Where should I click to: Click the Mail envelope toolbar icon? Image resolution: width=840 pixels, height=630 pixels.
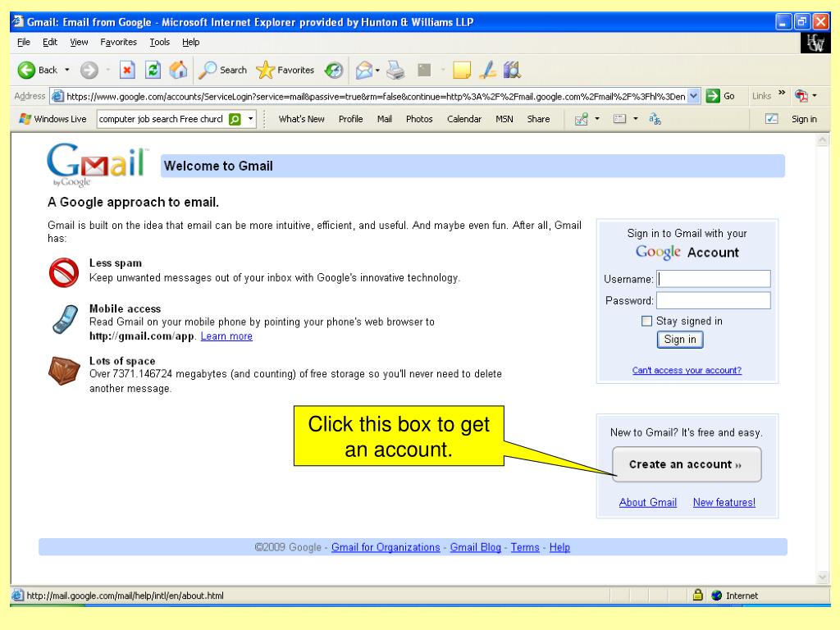(363, 71)
